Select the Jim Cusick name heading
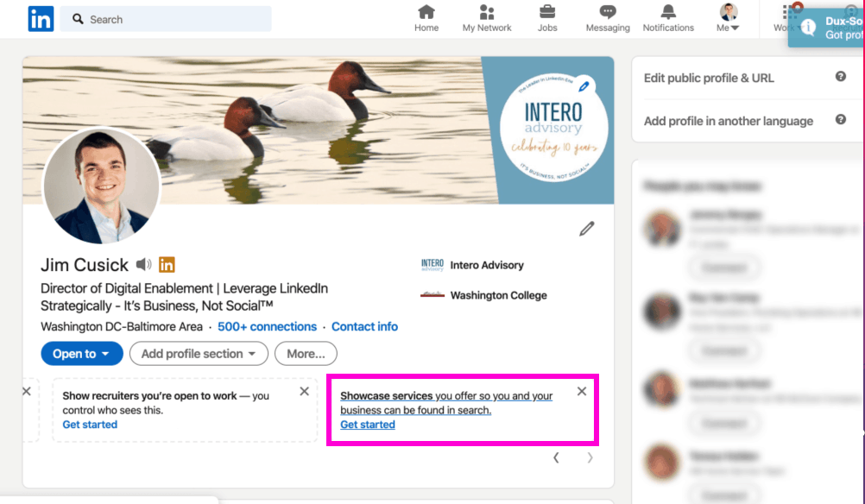Viewport: 865px width, 504px height. click(85, 265)
